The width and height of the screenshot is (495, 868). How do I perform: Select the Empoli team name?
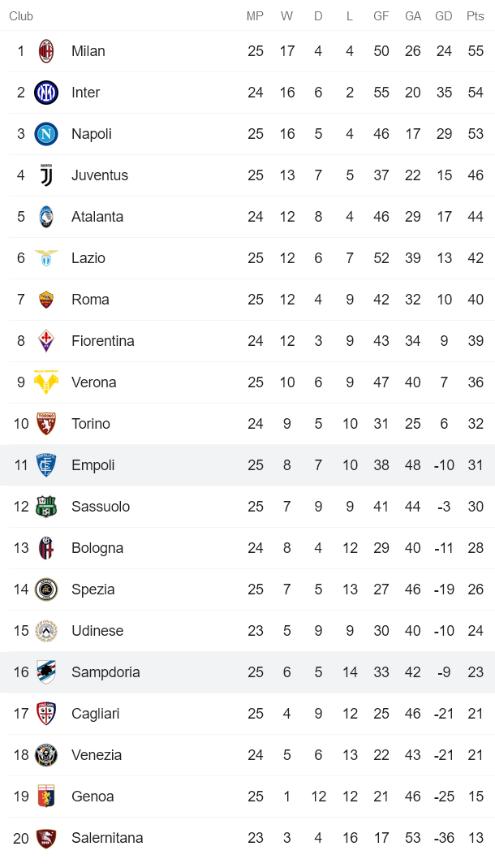pos(93,464)
